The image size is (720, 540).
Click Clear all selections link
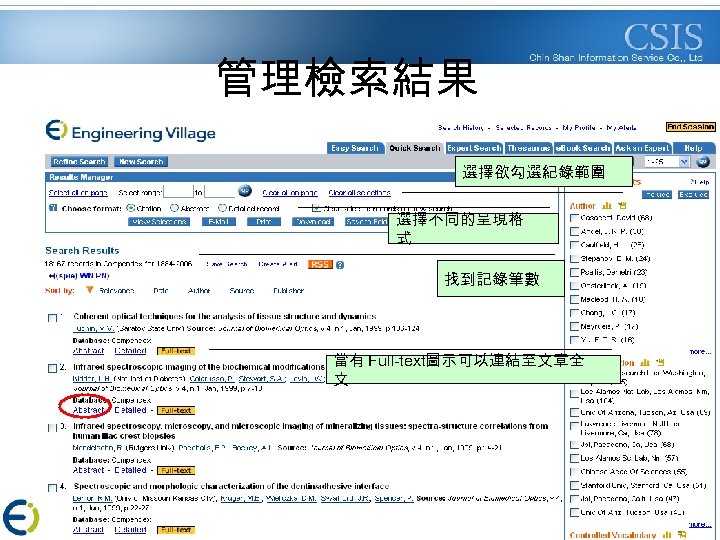tap(360, 193)
